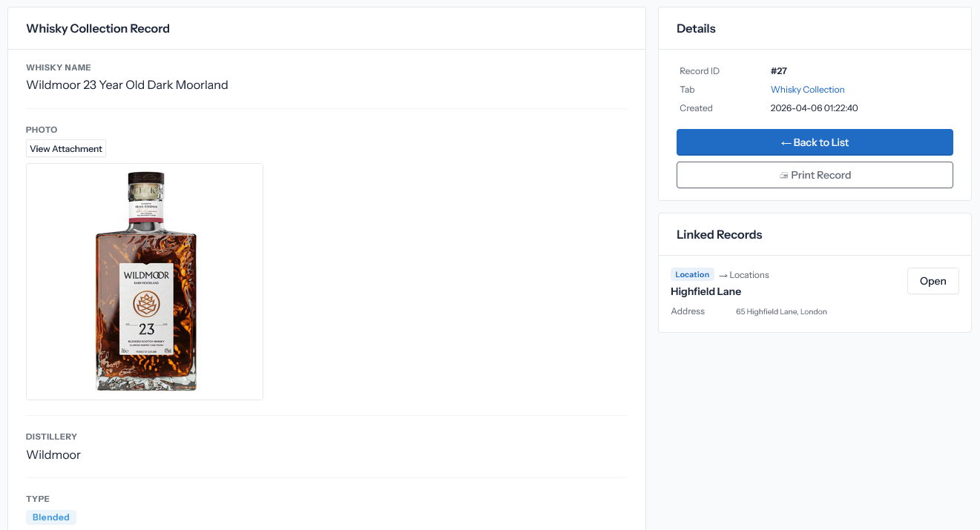Click the record ID #27 value

[x=778, y=71]
